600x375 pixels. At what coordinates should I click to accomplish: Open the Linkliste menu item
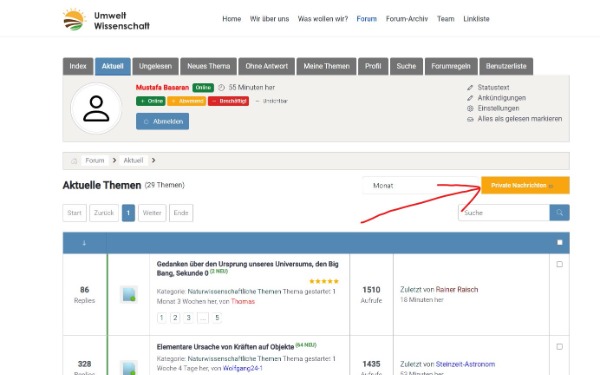pos(476,19)
